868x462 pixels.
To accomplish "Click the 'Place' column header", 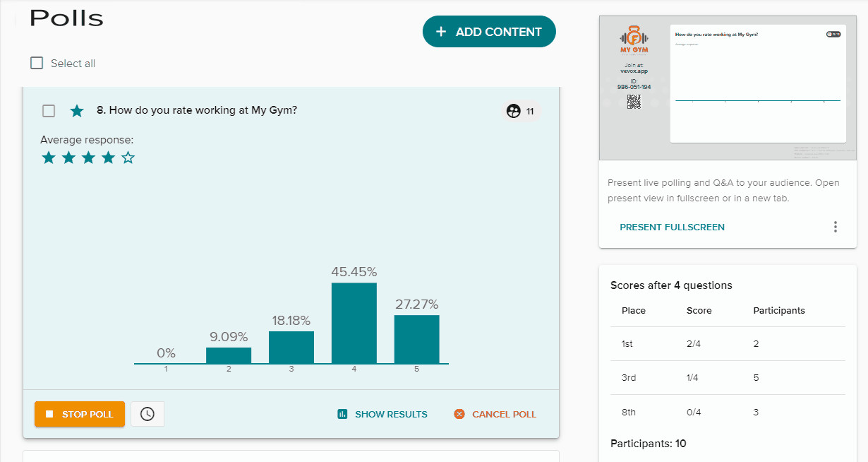I will (x=634, y=310).
